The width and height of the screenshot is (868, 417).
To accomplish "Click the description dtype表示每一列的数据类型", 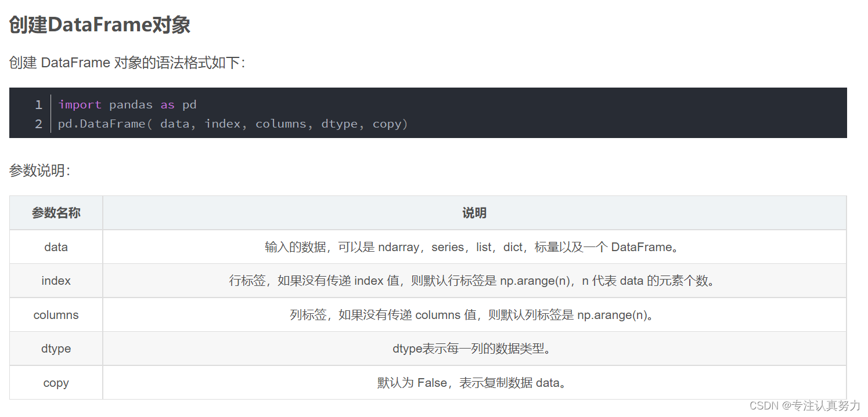I will click(x=471, y=349).
